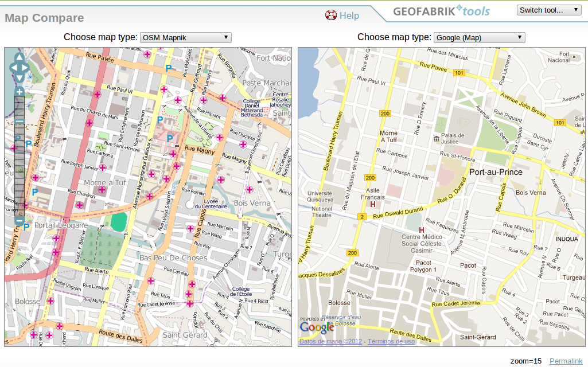Click the Geofabrik tools logo
Viewport: 588px width, 367px height.
pyautogui.click(x=441, y=11)
